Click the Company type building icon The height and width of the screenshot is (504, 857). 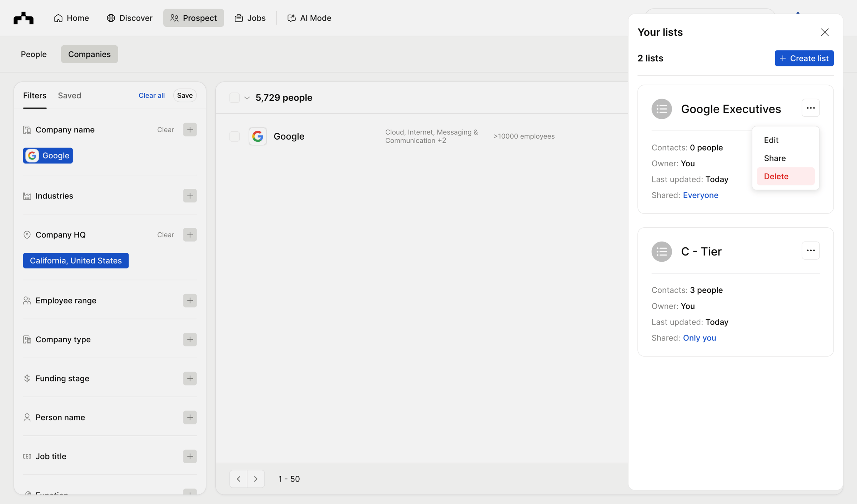coord(27,339)
